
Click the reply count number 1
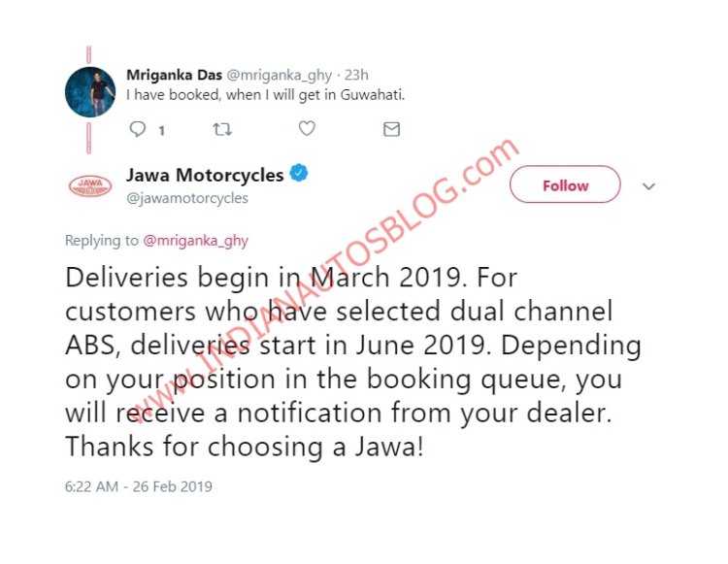161,130
